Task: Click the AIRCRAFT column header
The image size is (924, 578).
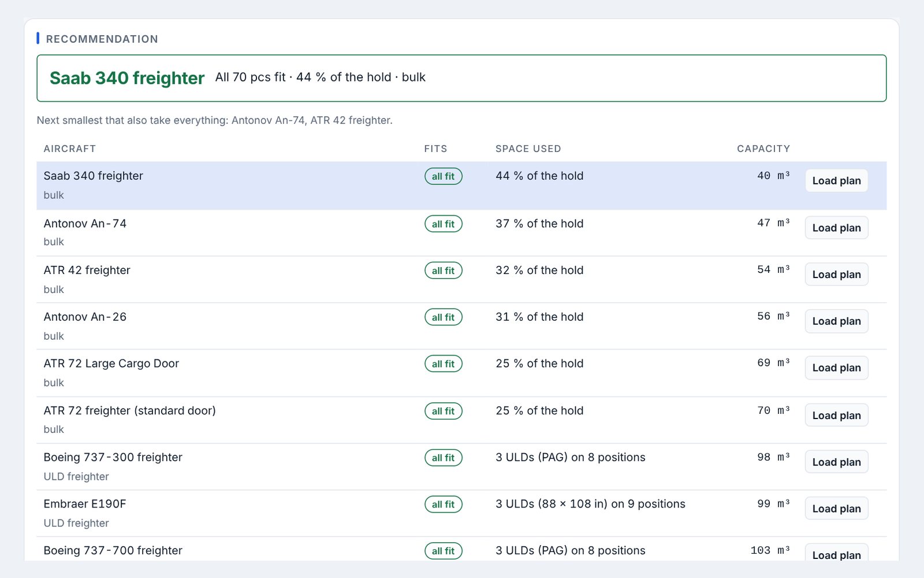Action: click(70, 149)
